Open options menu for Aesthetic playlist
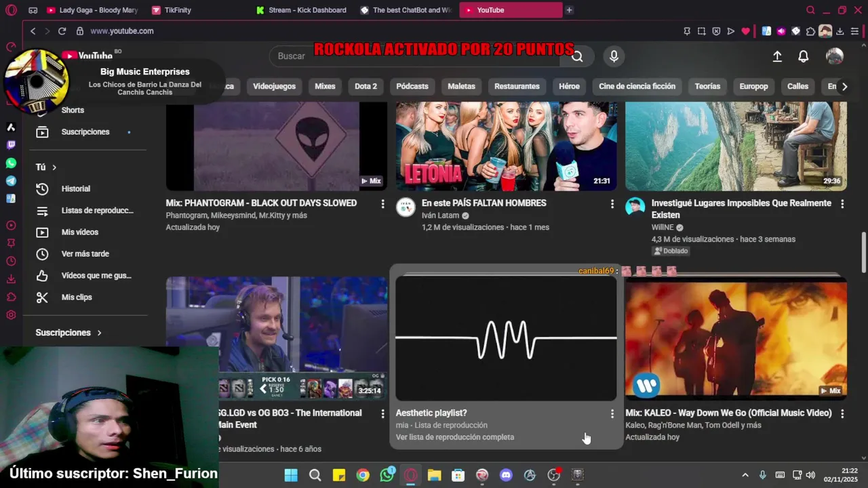The width and height of the screenshot is (868, 488). point(612,413)
